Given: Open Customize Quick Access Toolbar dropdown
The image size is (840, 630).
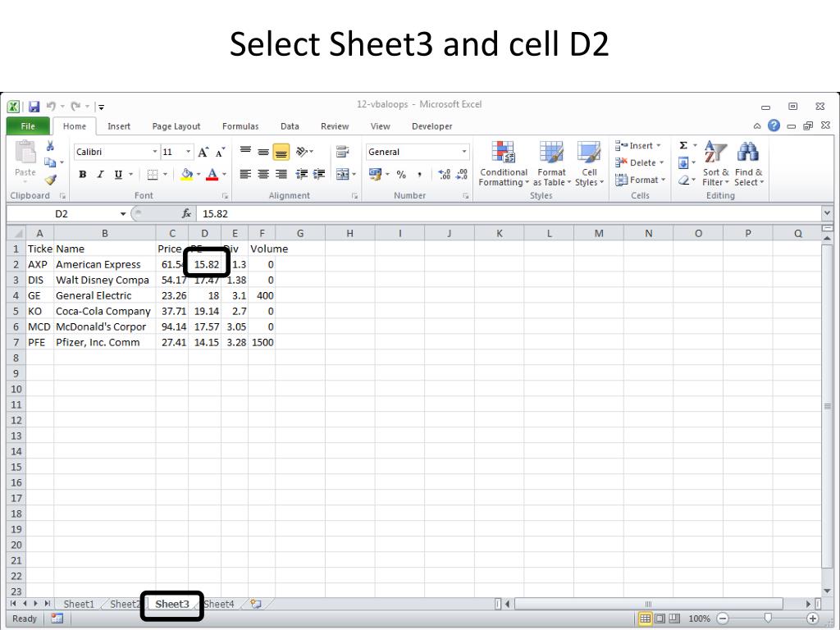Looking at the screenshot, I should pos(101,107).
